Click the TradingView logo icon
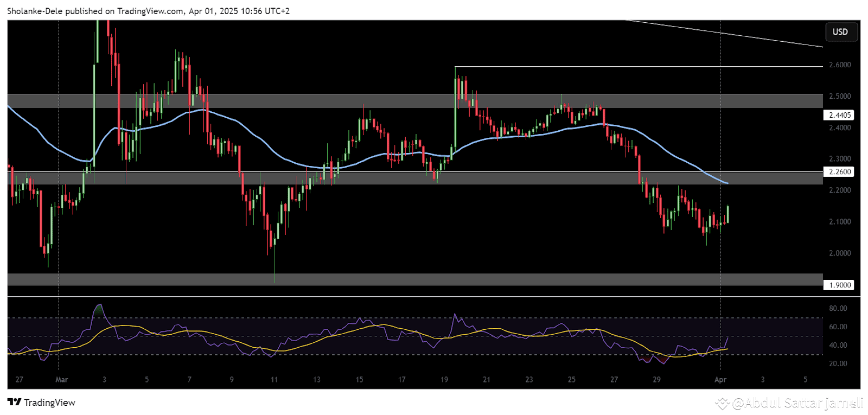Image resolution: width=868 pixels, height=415 pixels. coord(14,402)
